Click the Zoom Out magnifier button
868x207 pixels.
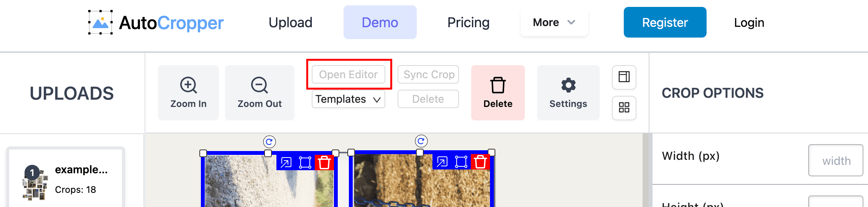260,93
